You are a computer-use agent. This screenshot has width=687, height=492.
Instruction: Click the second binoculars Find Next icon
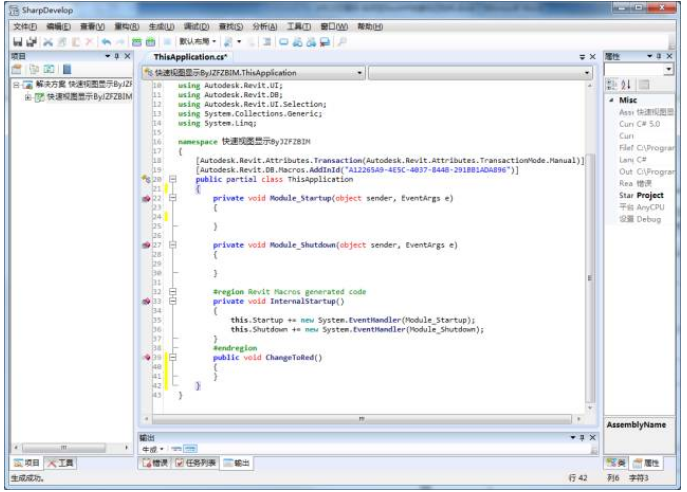(x=311, y=42)
